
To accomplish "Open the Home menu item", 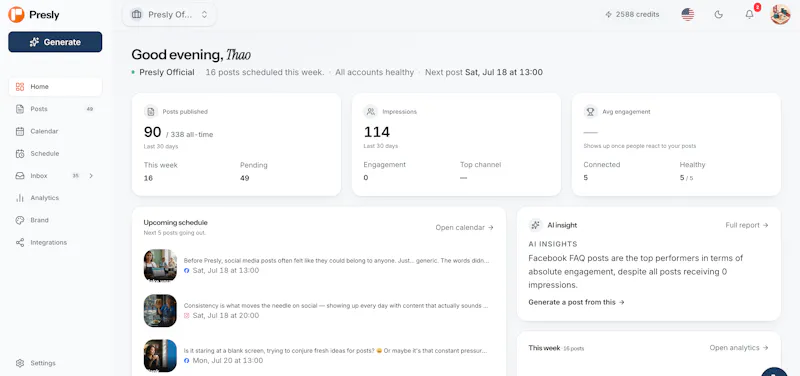I will [55, 87].
